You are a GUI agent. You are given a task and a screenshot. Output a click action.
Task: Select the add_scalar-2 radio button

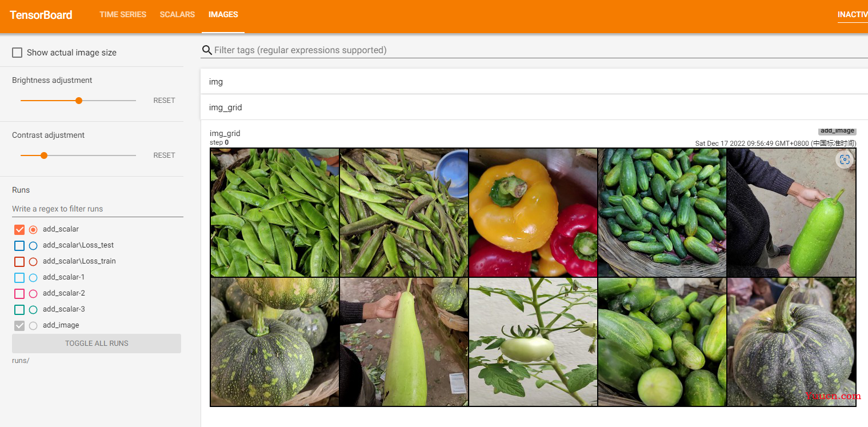33,294
